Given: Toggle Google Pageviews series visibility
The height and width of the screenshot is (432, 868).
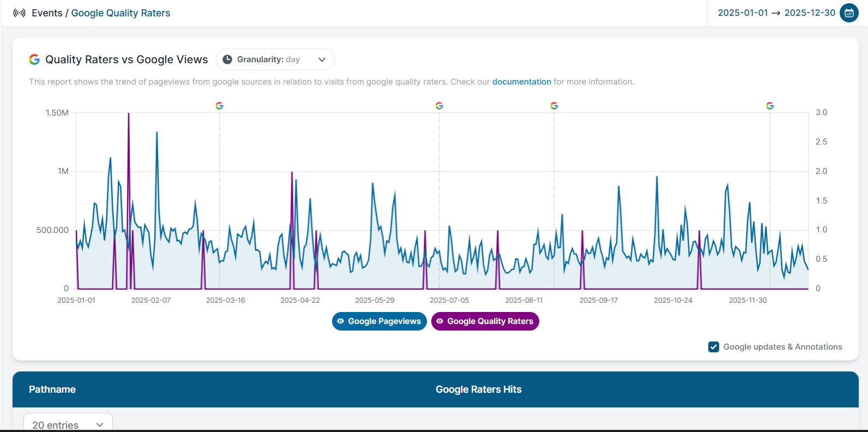Looking at the screenshot, I should click(x=379, y=321).
